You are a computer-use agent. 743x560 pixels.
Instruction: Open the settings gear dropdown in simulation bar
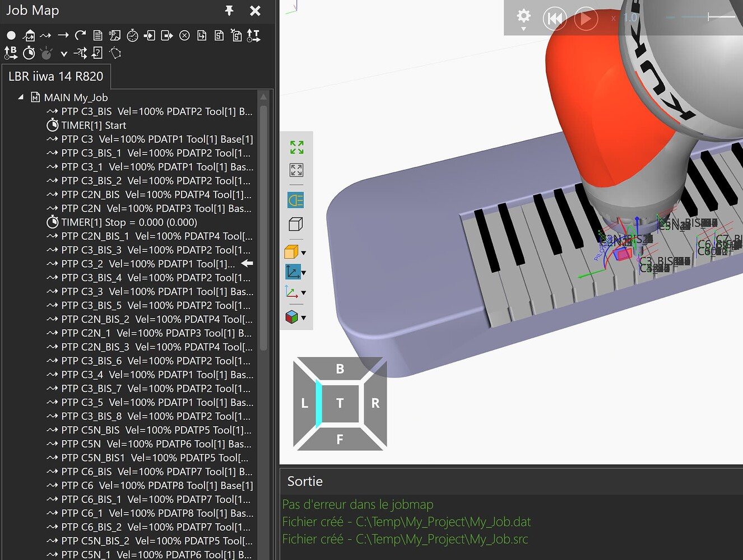click(x=523, y=18)
